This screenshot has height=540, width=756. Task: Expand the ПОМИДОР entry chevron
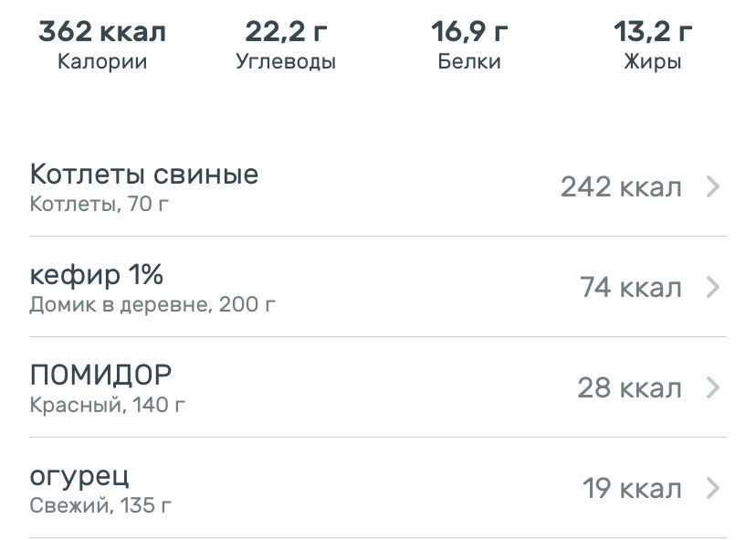[x=714, y=388]
